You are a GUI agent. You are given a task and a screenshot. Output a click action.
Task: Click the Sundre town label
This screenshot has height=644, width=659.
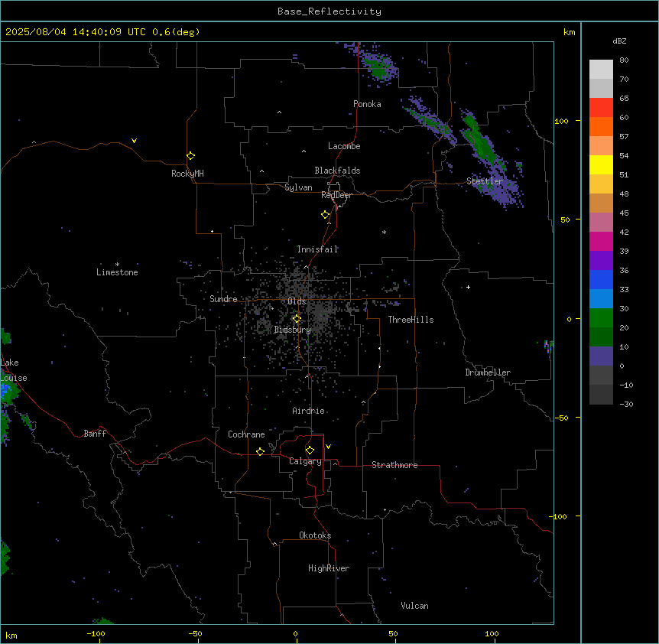click(223, 299)
